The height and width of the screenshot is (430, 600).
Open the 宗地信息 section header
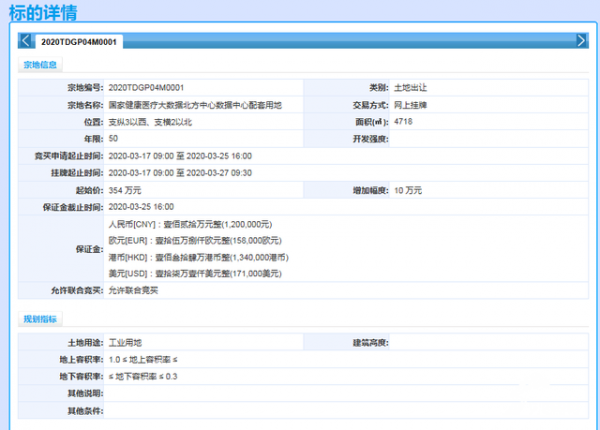(40, 65)
